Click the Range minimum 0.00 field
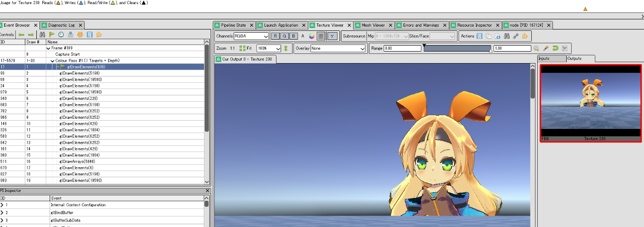 tap(402, 48)
